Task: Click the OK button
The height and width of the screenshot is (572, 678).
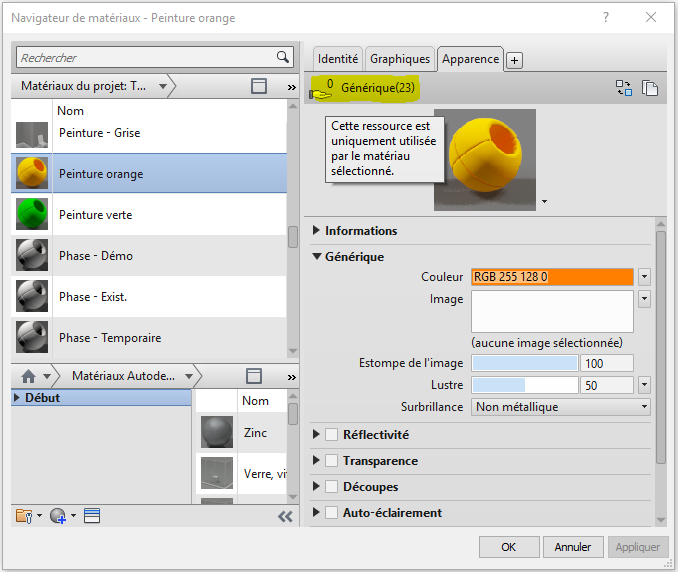Action: point(508,547)
